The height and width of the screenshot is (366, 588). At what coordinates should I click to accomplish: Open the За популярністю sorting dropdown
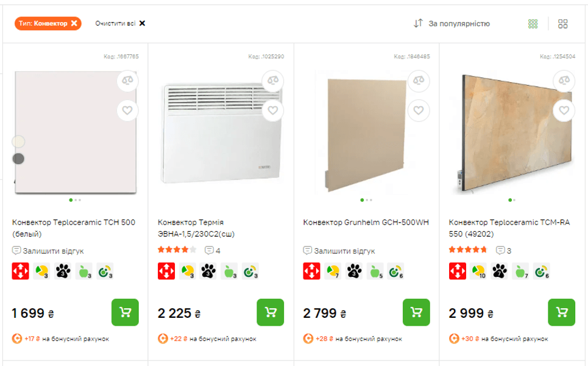[459, 24]
